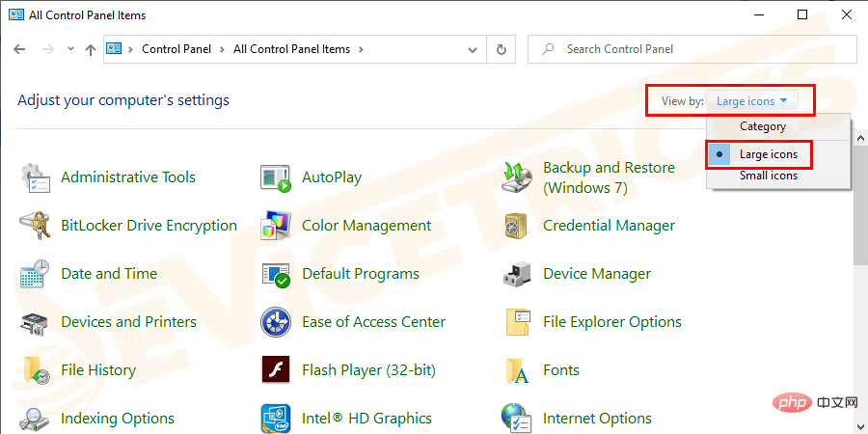Go back with the Back arrow
868x434 pixels.
tap(19, 49)
